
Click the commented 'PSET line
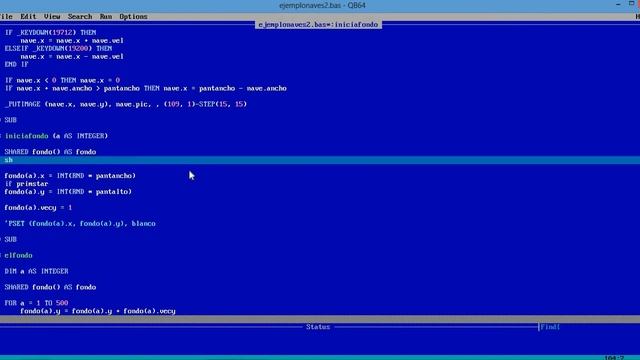pyautogui.click(x=80, y=223)
